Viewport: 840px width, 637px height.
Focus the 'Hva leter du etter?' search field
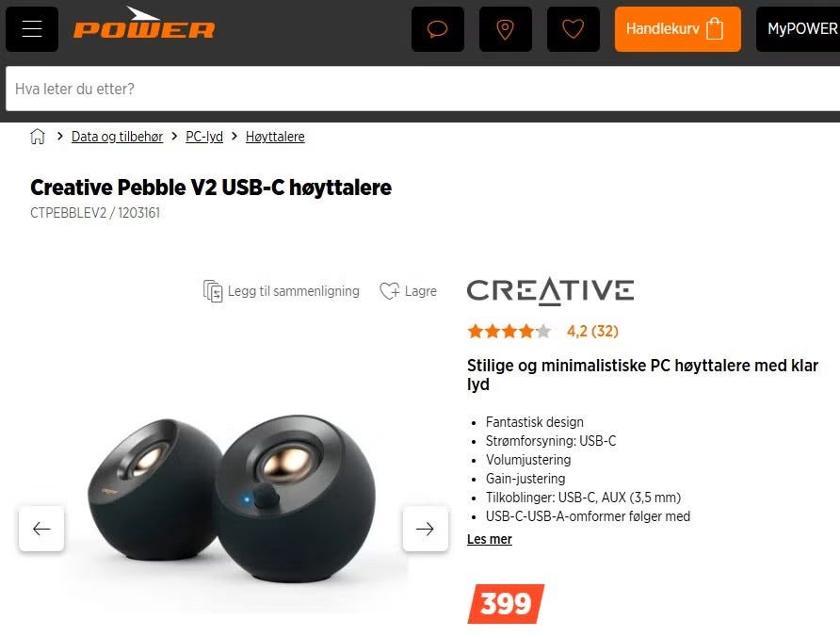click(423, 89)
